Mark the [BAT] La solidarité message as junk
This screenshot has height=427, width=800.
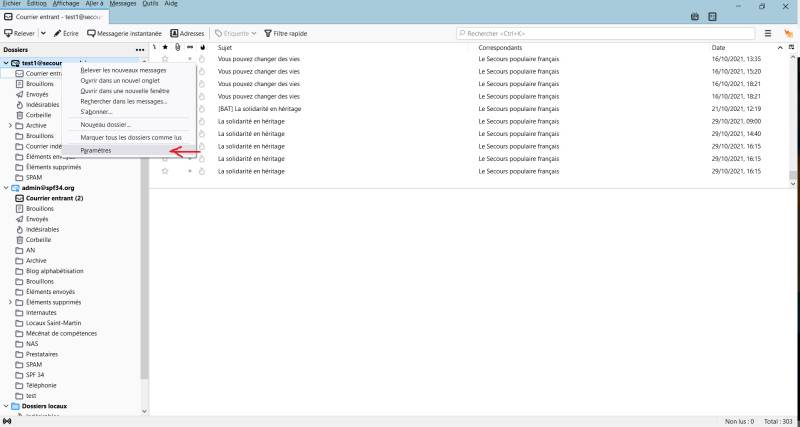202,109
